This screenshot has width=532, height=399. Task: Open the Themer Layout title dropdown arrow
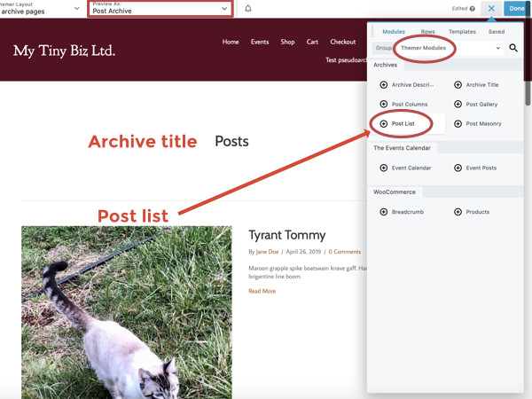[x=77, y=9]
